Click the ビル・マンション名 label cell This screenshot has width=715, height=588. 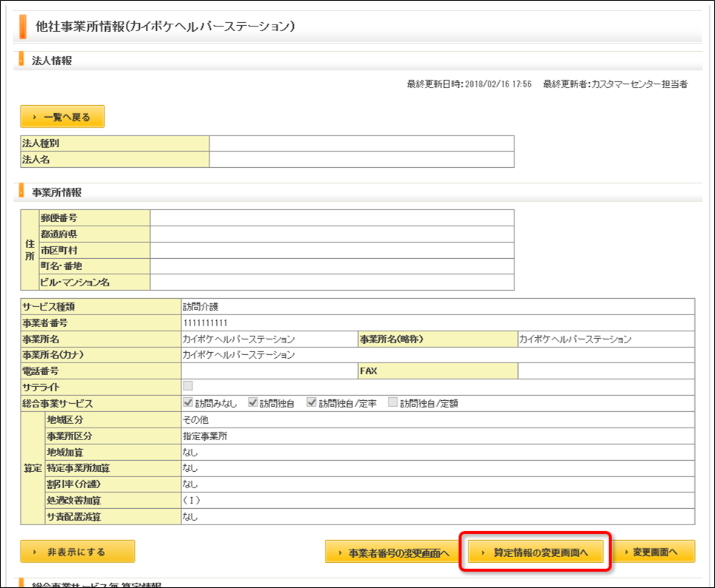coord(95,282)
